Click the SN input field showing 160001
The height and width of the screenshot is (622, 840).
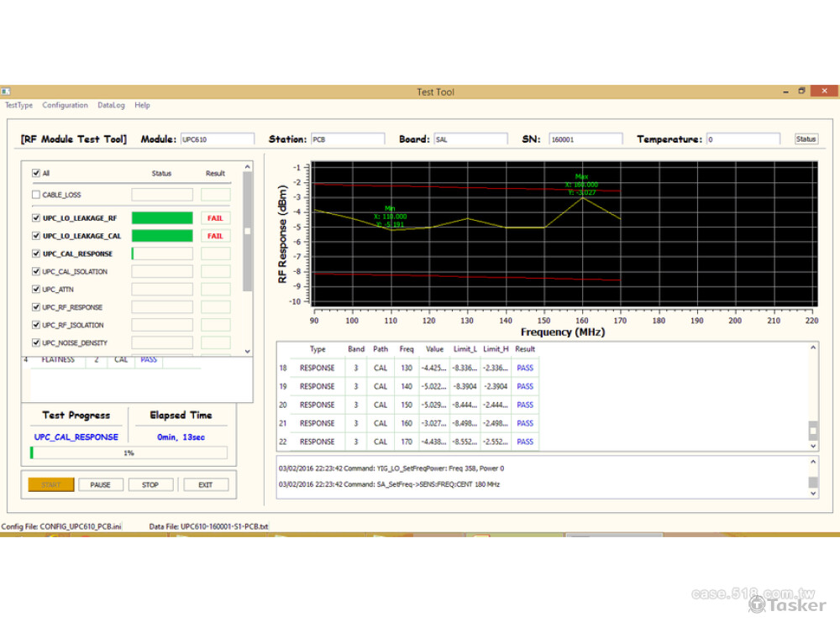click(585, 139)
